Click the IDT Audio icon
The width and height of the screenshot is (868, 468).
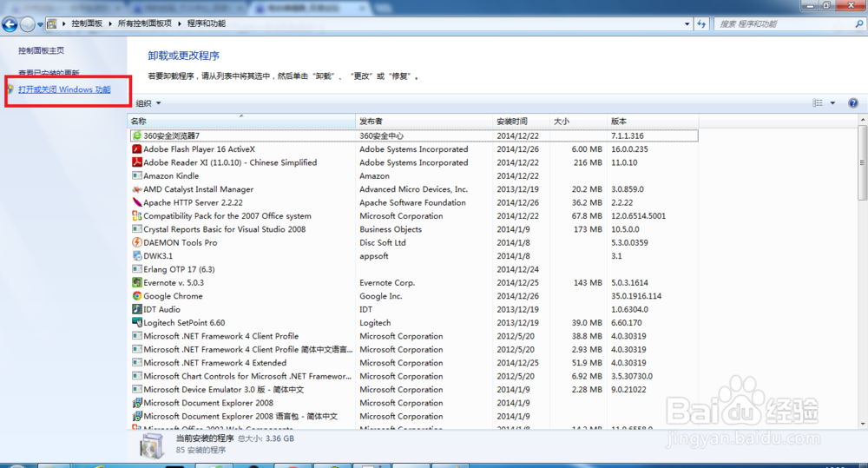137,309
